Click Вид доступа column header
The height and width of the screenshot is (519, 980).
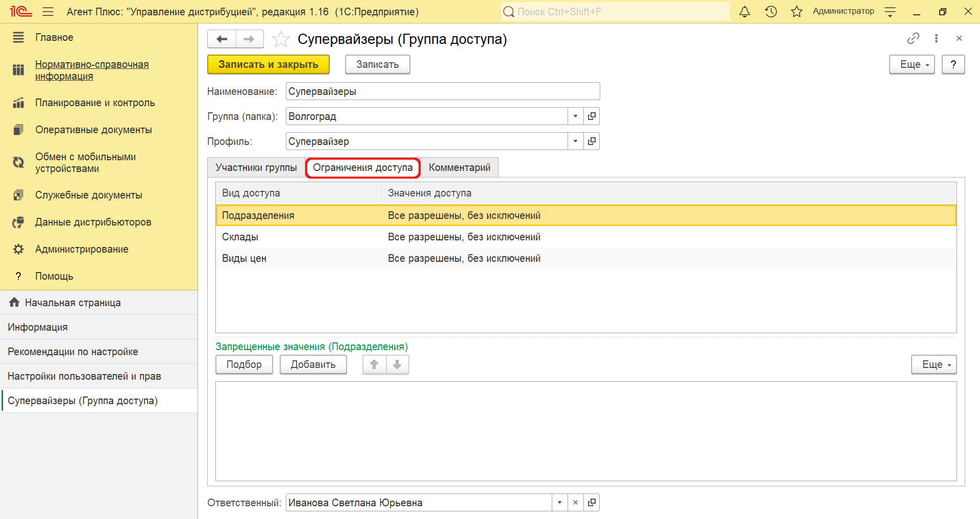point(299,193)
